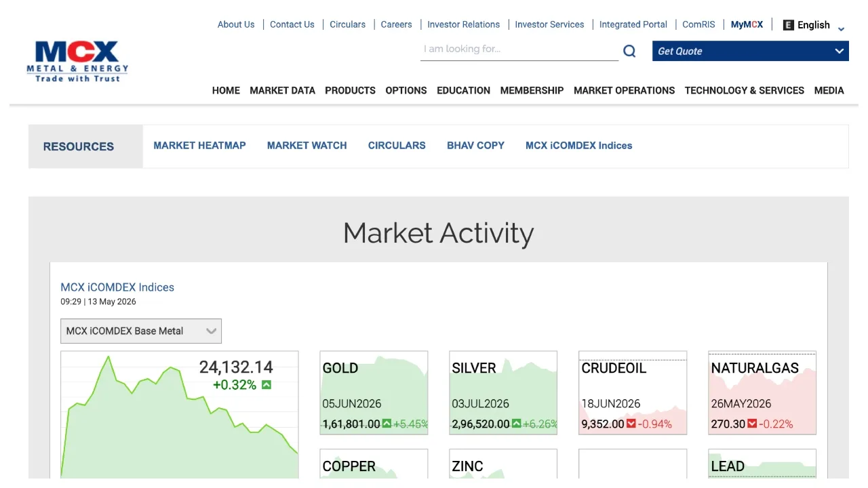Expand the English language selector arrow

click(x=841, y=28)
